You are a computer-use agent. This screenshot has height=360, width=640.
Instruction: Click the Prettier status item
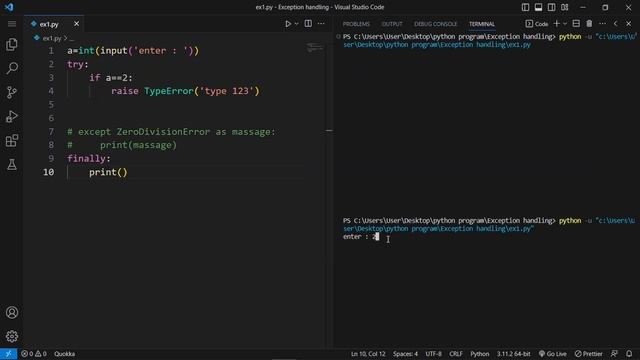click(589, 354)
